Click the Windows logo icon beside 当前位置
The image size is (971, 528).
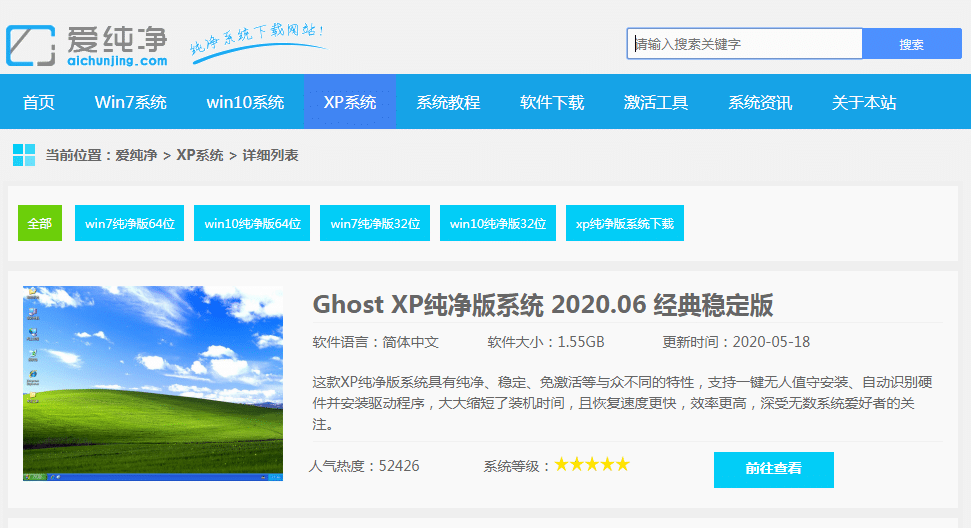tap(24, 155)
